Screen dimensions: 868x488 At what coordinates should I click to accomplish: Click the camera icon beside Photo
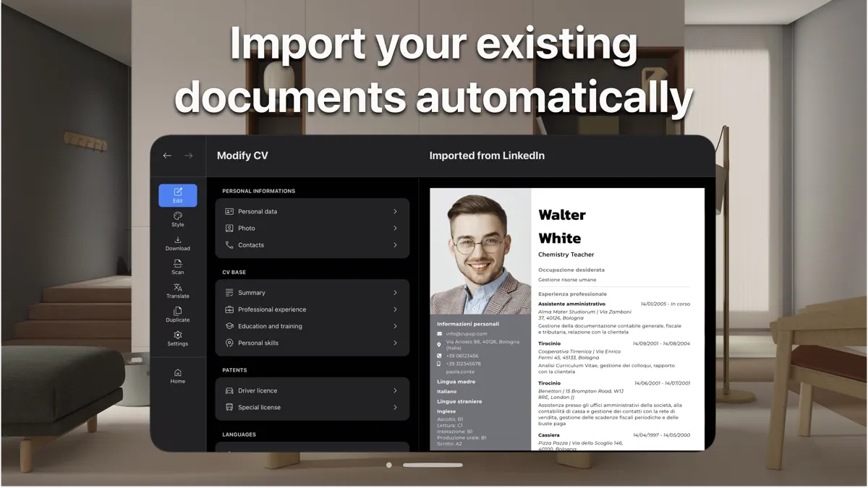pos(231,228)
